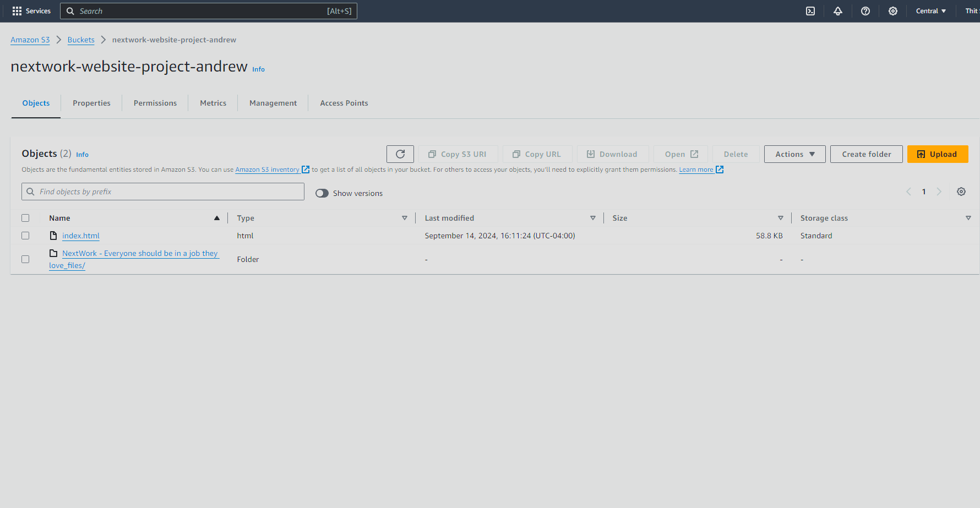Open the notifications bell icon
The width and height of the screenshot is (980, 508).
(x=838, y=11)
